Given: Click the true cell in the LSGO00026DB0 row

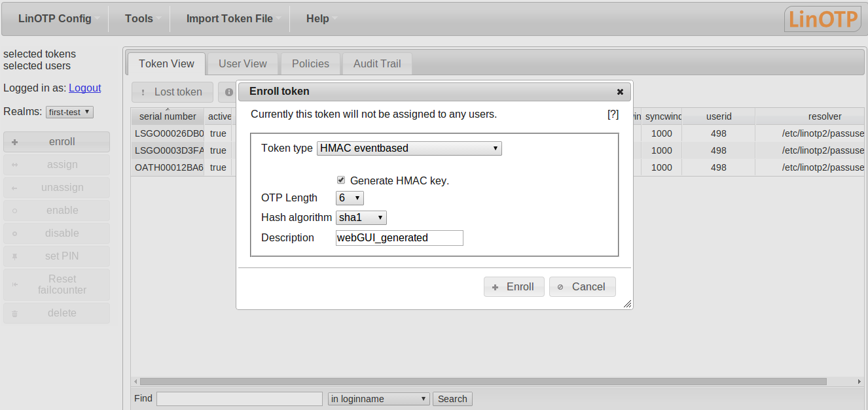Looking at the screenshot, I should coord(218,133).
